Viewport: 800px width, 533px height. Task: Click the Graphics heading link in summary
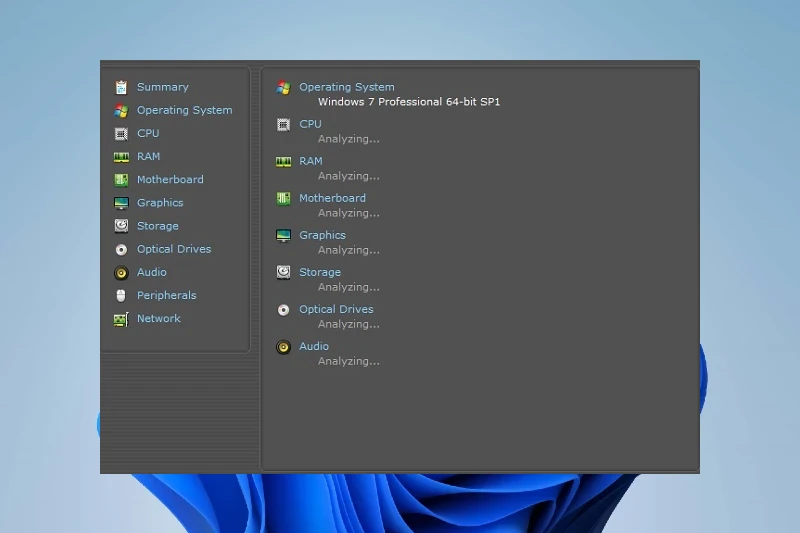(322, 235)
